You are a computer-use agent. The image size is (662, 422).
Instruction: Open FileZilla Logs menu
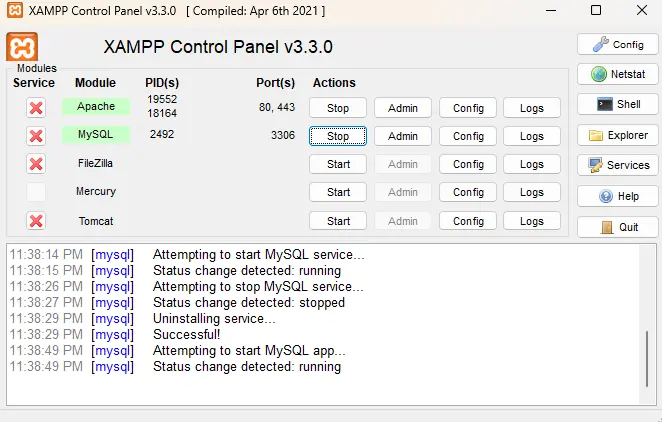coord(532,164)
